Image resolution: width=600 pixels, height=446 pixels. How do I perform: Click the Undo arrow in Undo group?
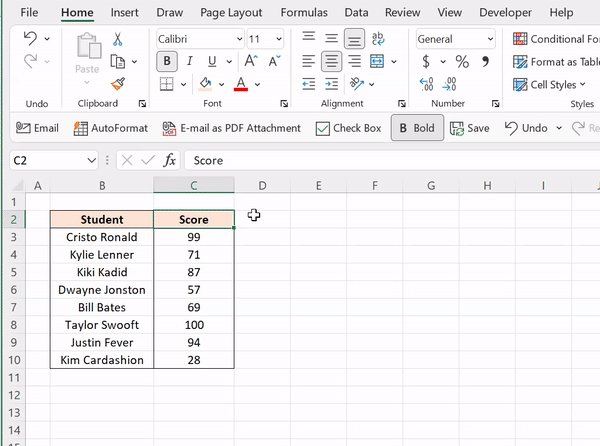(x=30, y=39)
